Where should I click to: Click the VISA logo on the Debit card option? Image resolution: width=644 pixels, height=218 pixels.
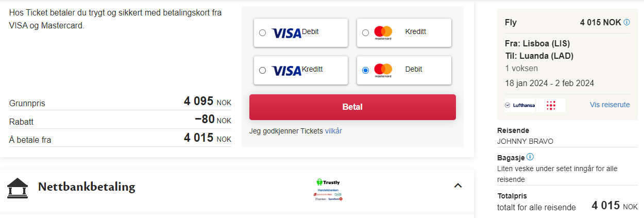coord(286,33)
